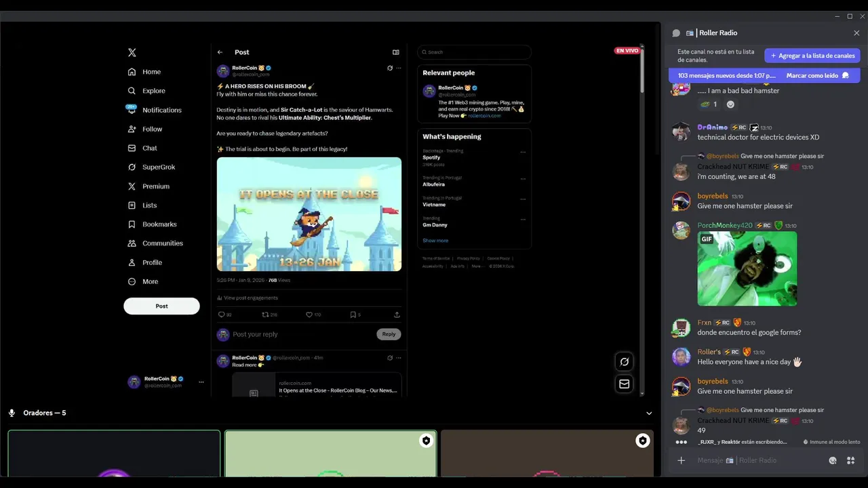868x488 pixels.
Task: Select the Spotify trending topic
Action: click(431, 157)
